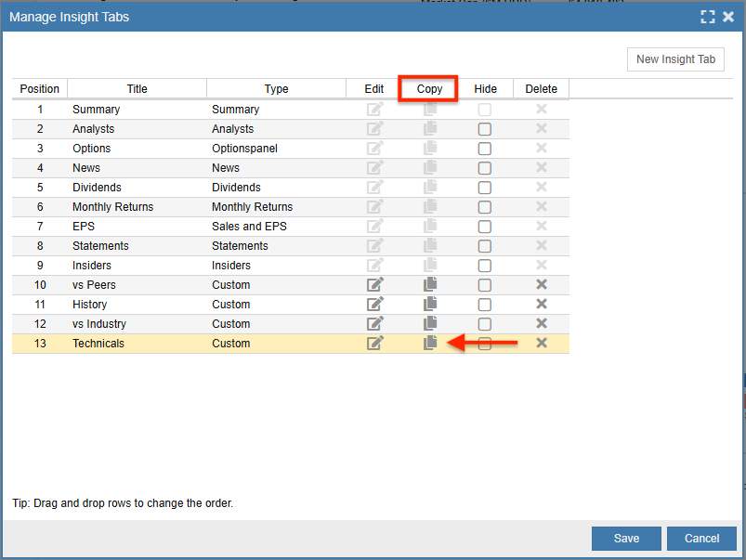This screenshot has width=746, height=560.
Task: Hide the vs Peers tab
Action: click(485, 285)
